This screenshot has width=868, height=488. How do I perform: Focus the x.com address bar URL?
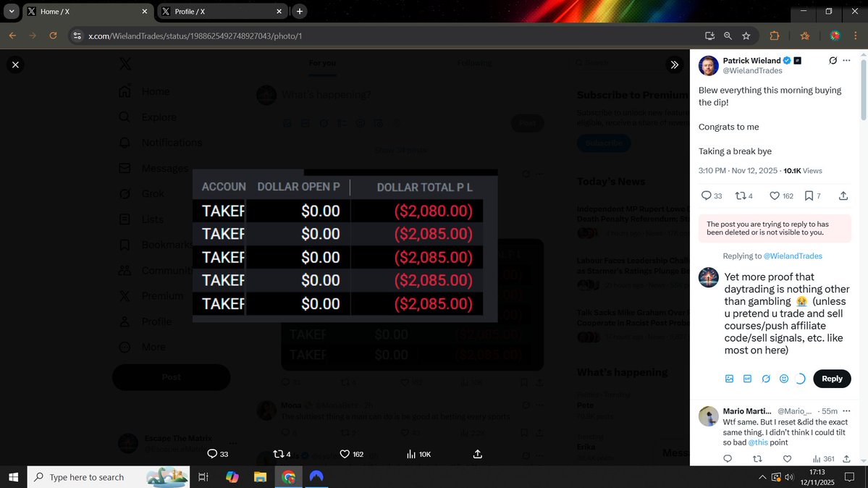[195, 36]
